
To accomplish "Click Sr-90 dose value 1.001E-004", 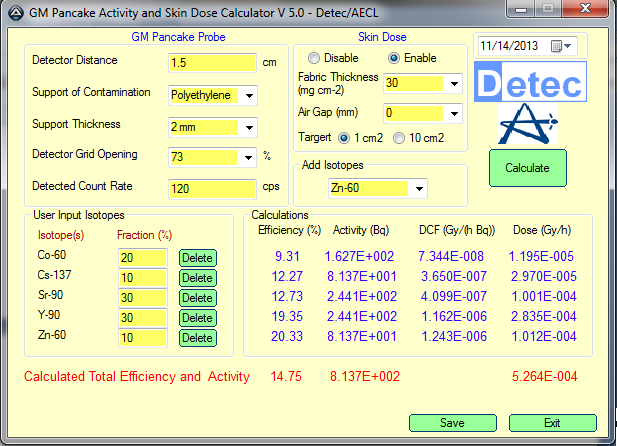I will [544, 296].
